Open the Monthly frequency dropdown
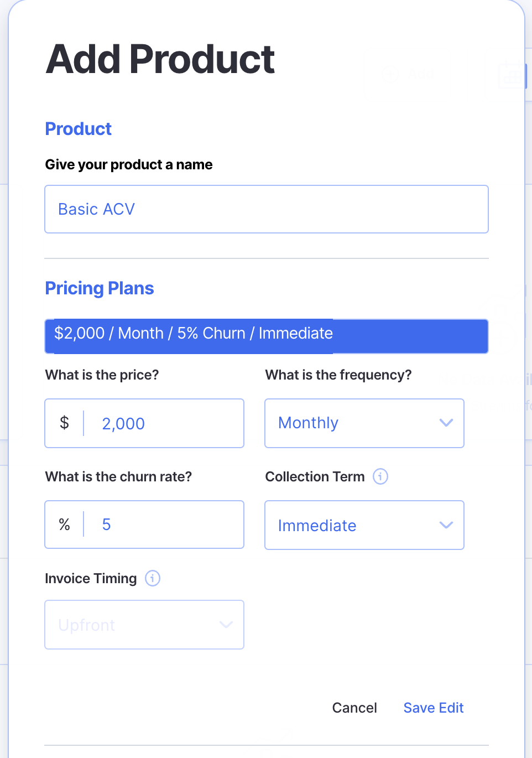Screen dimensions: 532x758 pyautogui.click(x=364, y=423)
